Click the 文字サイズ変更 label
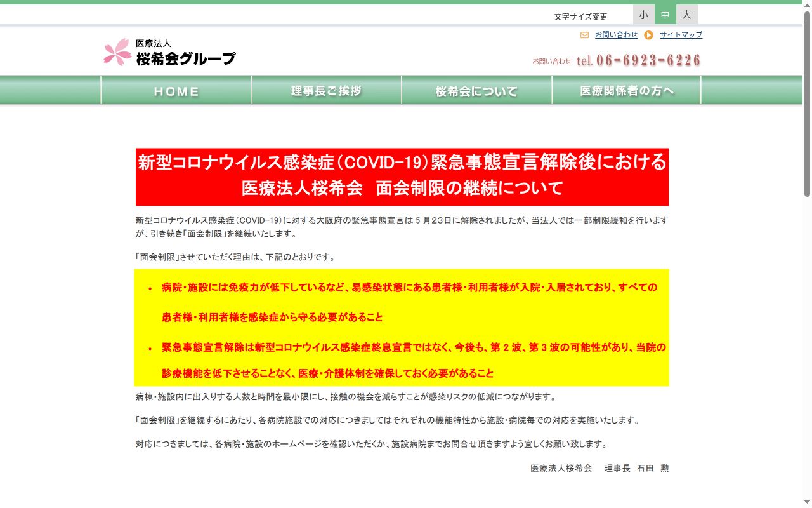 click(x=580, y=17)
